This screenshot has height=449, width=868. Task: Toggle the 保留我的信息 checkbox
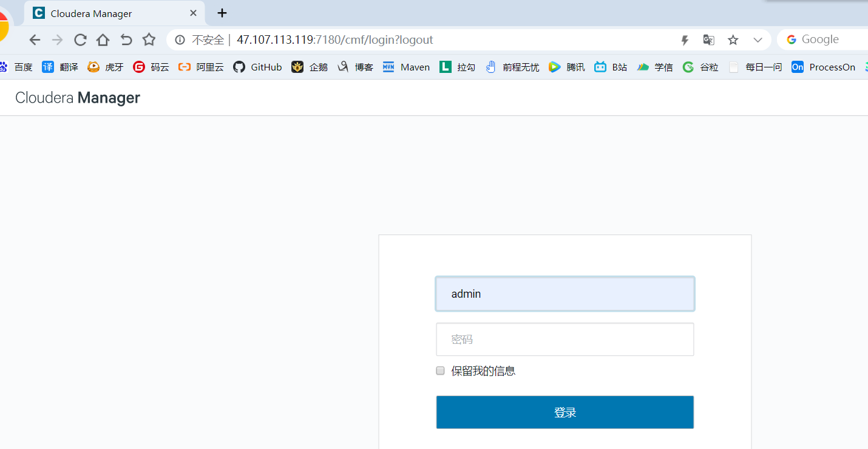point(441,371)
